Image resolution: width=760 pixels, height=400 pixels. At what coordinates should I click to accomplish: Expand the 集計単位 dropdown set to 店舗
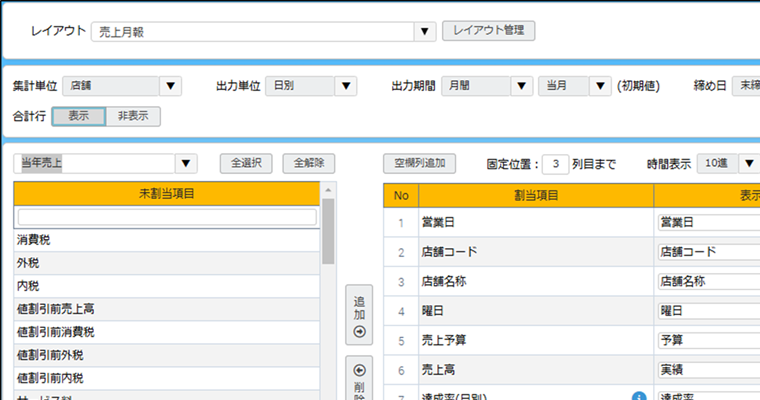[122, 86]
